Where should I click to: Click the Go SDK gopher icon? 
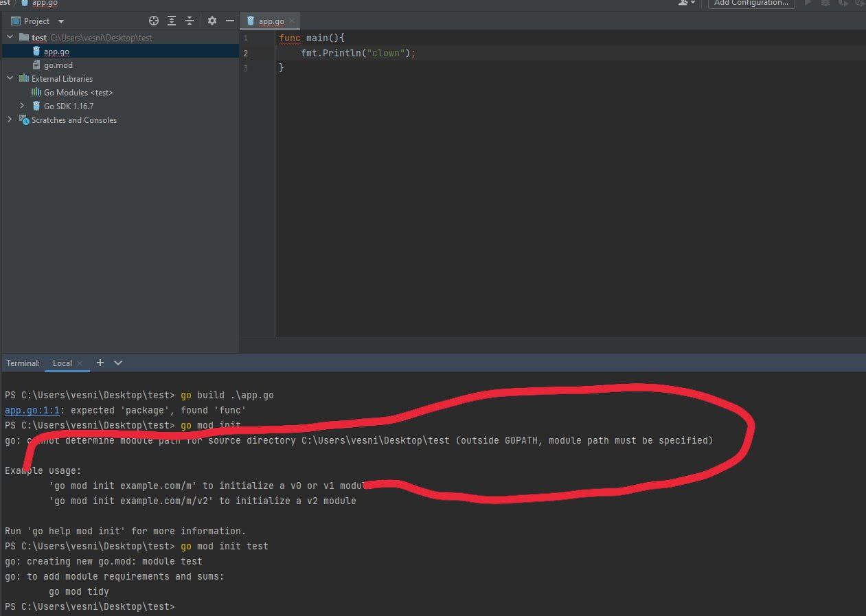[36, 106]
